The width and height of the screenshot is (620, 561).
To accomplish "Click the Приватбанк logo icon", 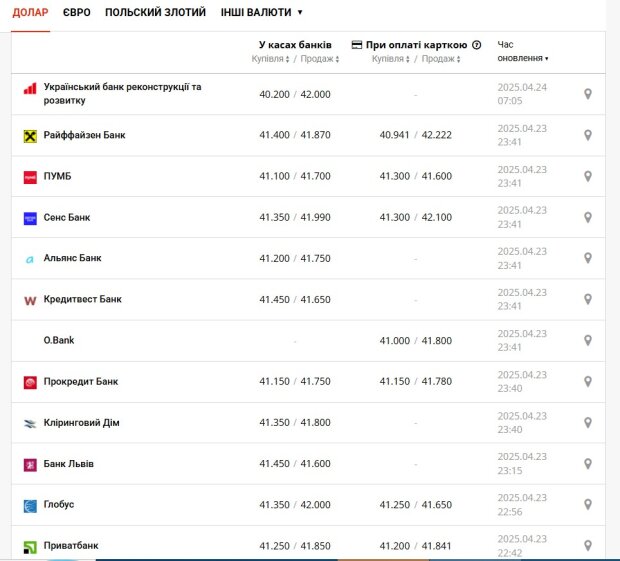I will click(30, 547).
